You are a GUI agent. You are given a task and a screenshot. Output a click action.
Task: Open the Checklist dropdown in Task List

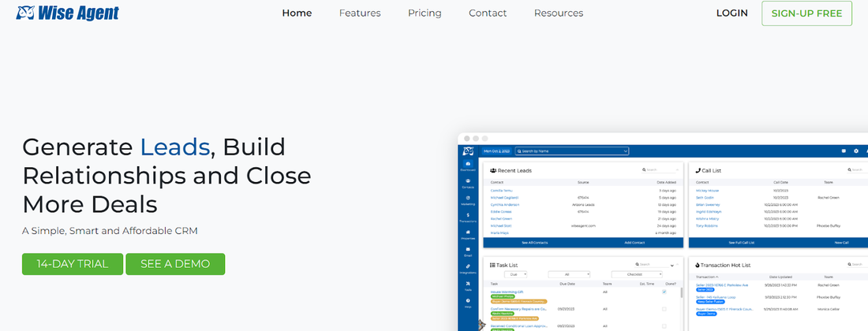[637, 274]
